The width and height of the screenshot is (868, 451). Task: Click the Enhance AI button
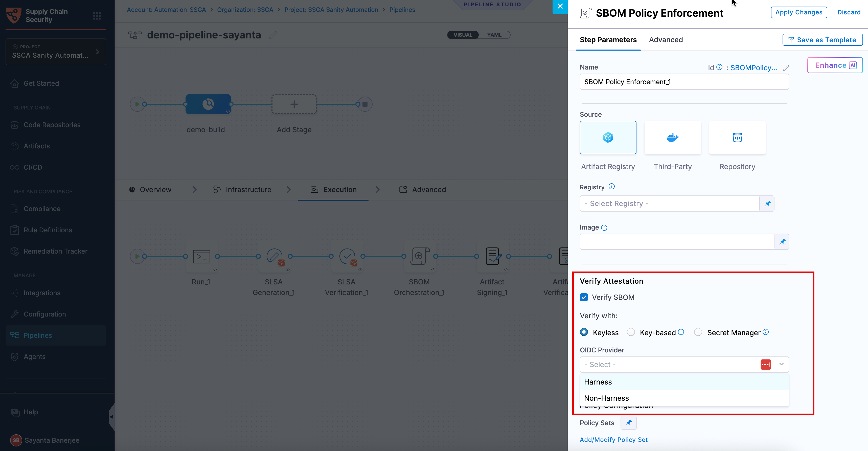[835, 65]
